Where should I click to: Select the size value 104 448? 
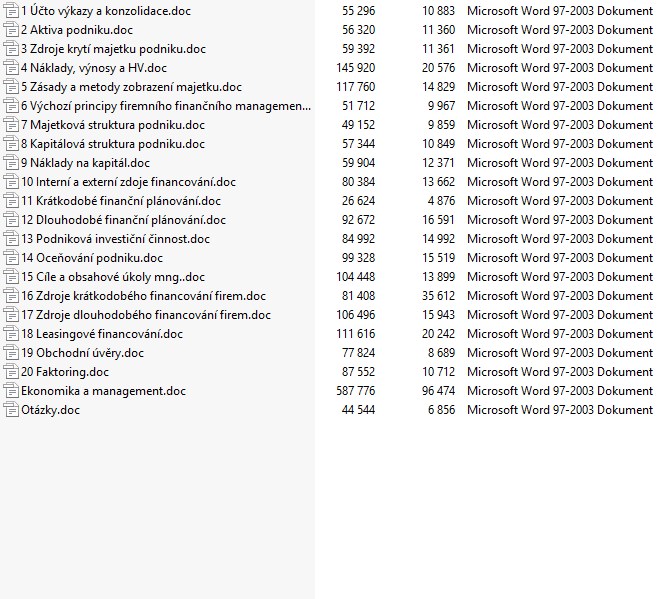click(x=356, y=276)
